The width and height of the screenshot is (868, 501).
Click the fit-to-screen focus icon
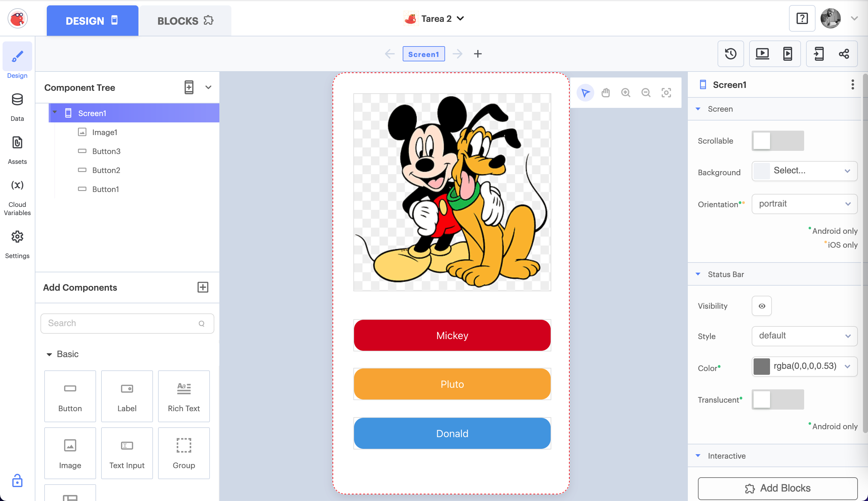click(666, 93)
